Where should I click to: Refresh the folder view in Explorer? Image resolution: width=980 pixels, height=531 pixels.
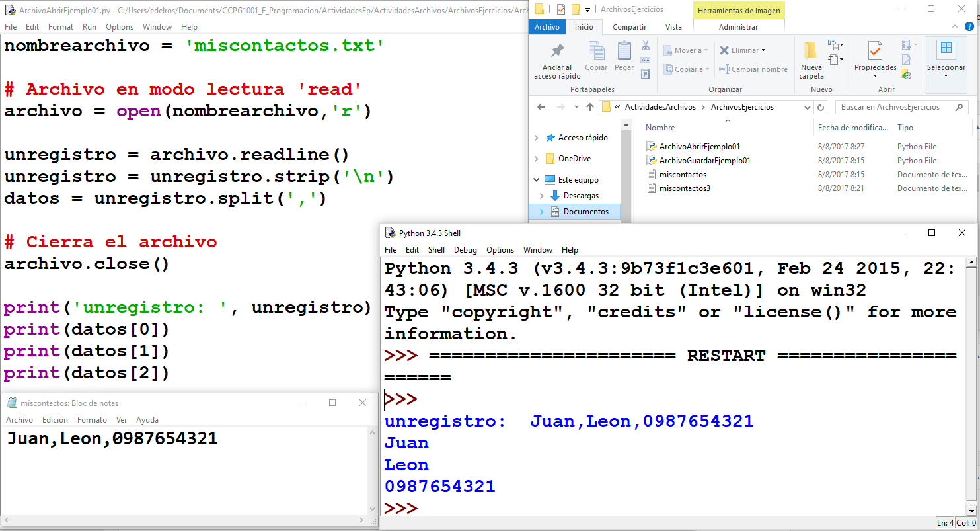[x=821, y=107]
